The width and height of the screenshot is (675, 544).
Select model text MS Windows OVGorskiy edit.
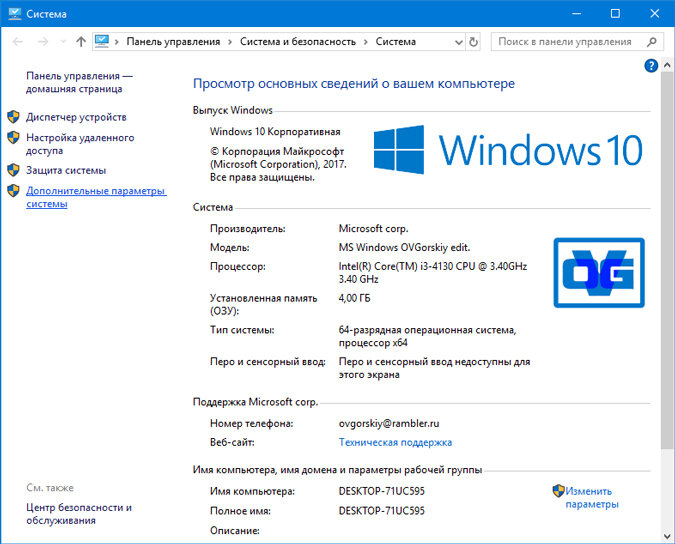[x=404, y=247]
